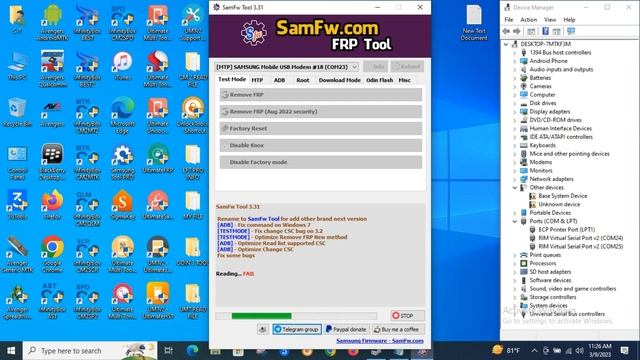This screenshot has height=360, width=640.
Task: Expand the Modems node in Device Manager
Action: [515, 162]
